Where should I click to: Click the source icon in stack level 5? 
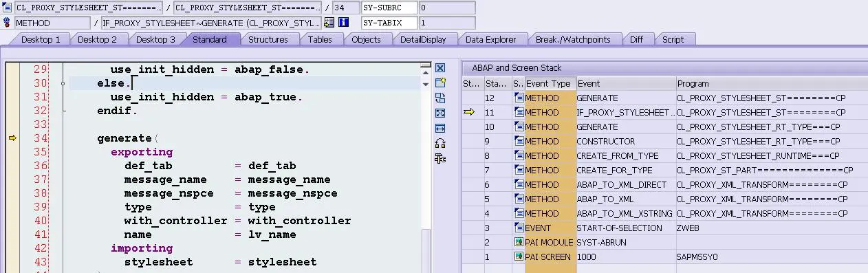(x=519, y=199)
